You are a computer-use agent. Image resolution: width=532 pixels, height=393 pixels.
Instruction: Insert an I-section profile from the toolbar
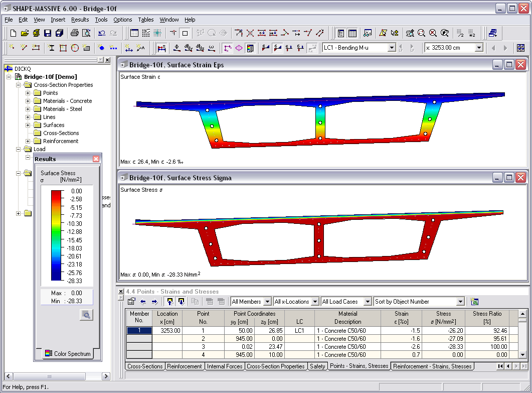(x=51, y=48)
